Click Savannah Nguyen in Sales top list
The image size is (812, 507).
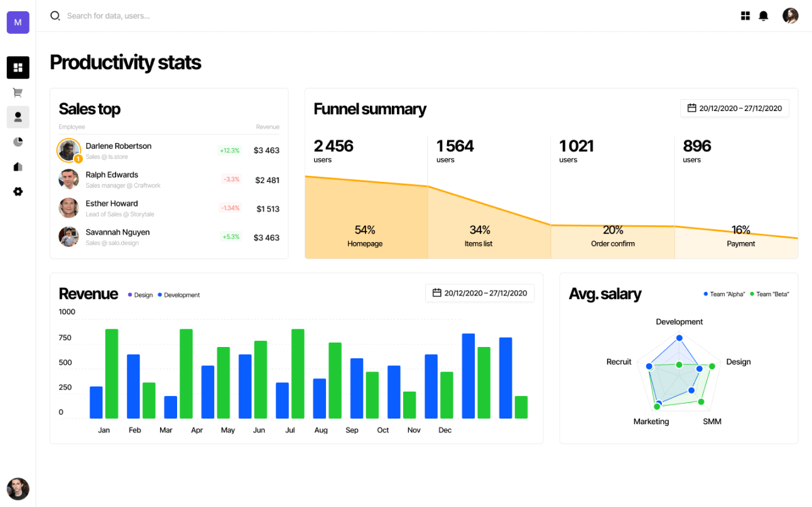pyautogui.click(x=117, y=232)
